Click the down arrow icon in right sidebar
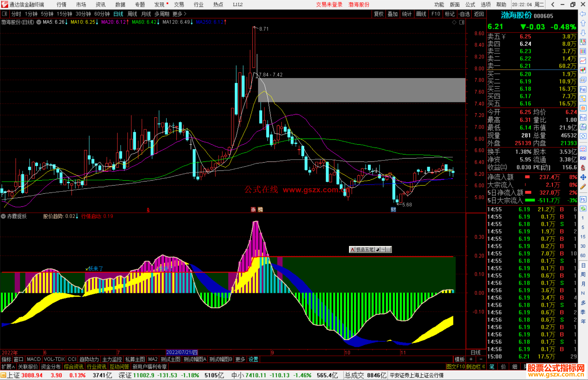 (583, 33)
